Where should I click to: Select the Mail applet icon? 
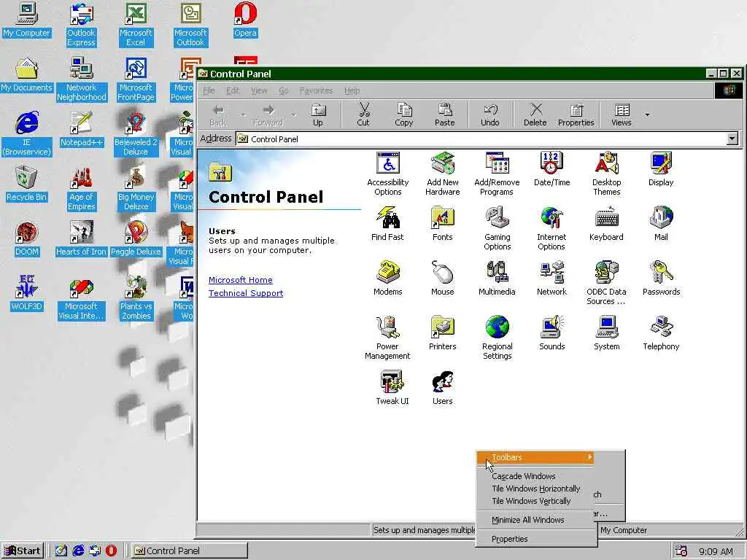(661, 223)
